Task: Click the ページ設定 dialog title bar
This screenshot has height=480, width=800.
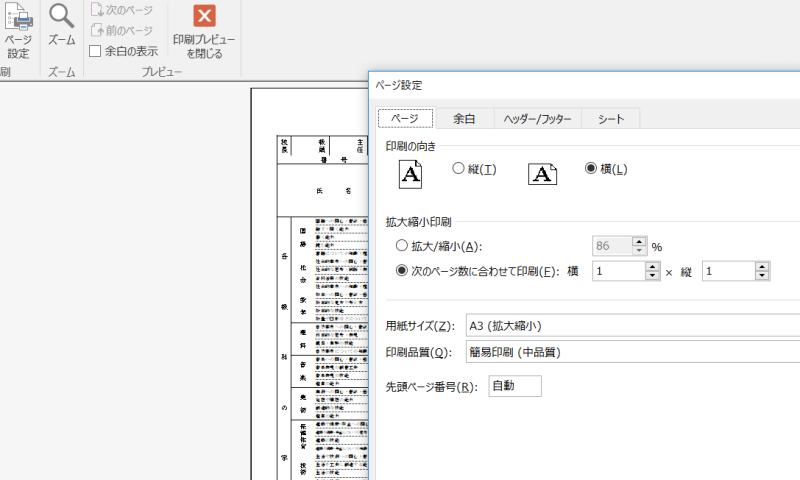Action: pos(585,86)
